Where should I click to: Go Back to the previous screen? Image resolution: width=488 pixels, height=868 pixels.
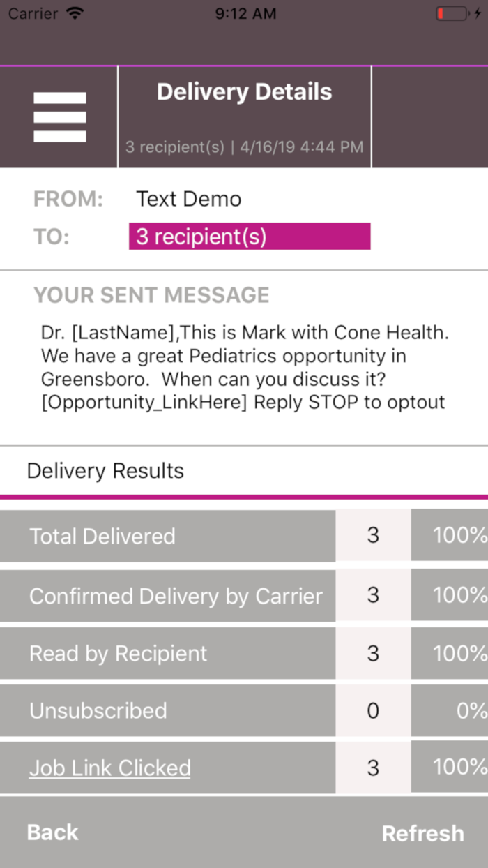[52, 832]
